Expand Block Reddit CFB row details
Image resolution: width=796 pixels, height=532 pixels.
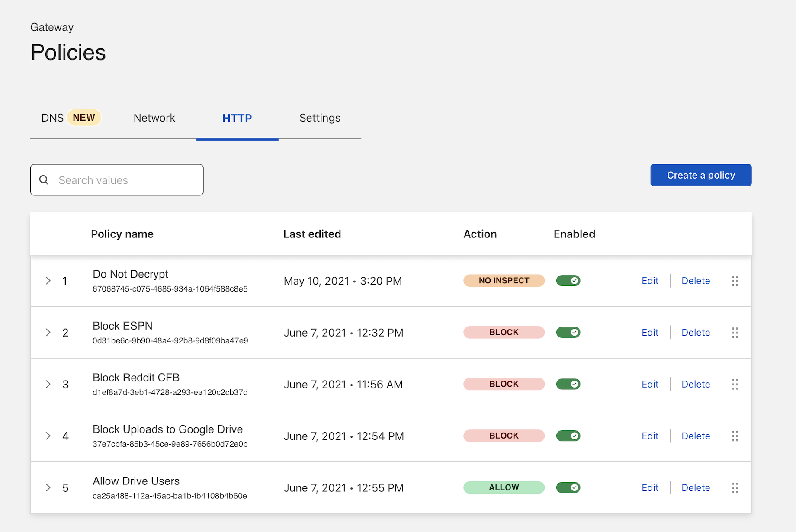pyautogui.click(x=48, y=384)
